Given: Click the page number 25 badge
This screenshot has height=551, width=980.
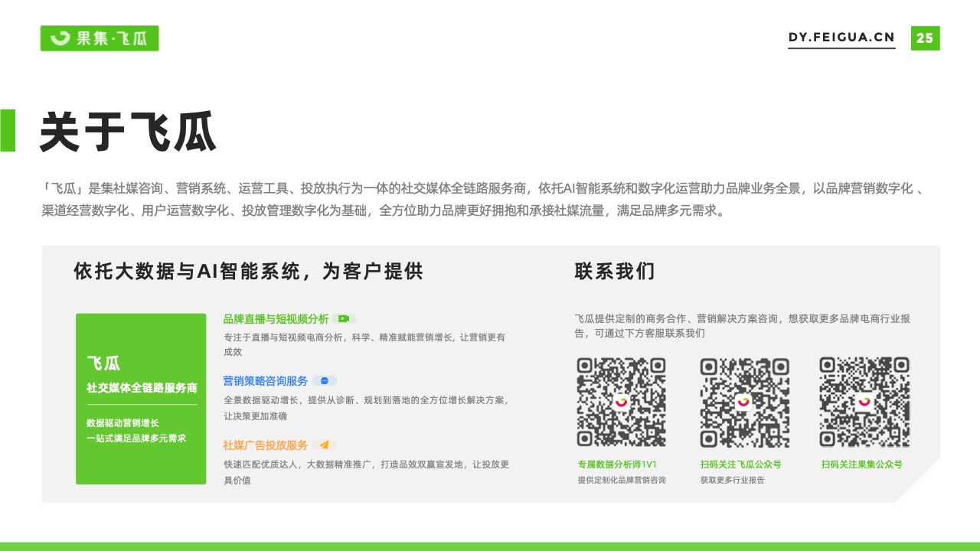Looking at the screenshot, I should (x=925, y=38).
